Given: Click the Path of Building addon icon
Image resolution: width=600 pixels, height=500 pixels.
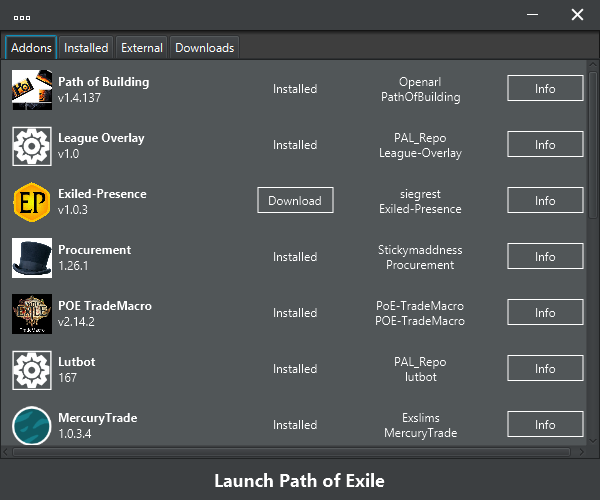Looking at the screenshot, I should (x=32, y=90).
